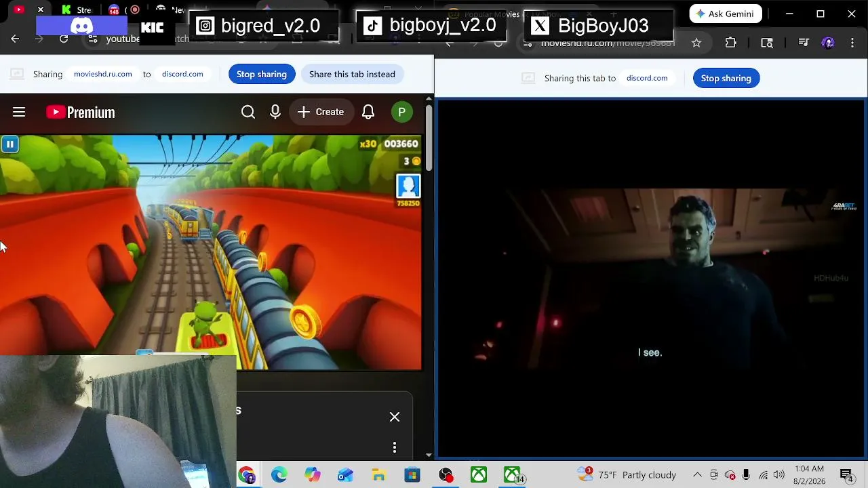Open YouTube search
This screenshot has width=868, height=488.
[x=248, y=112]
